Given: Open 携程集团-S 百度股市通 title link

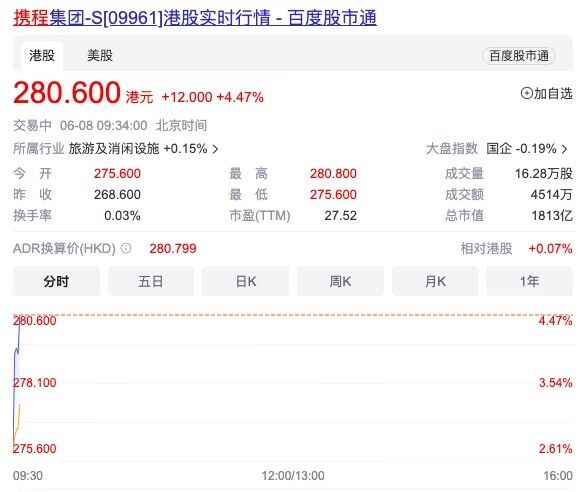Looking at the screenshot, I should [195, 18].
